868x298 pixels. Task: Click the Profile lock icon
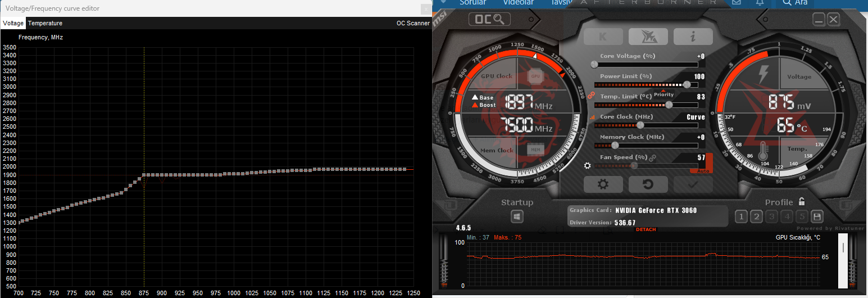click(802, 201)
